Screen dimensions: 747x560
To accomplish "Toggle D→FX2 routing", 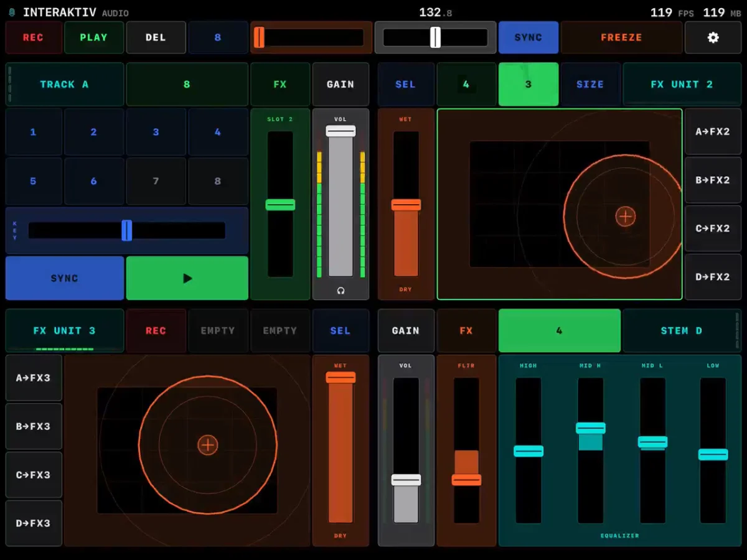I will pos(713,277).
